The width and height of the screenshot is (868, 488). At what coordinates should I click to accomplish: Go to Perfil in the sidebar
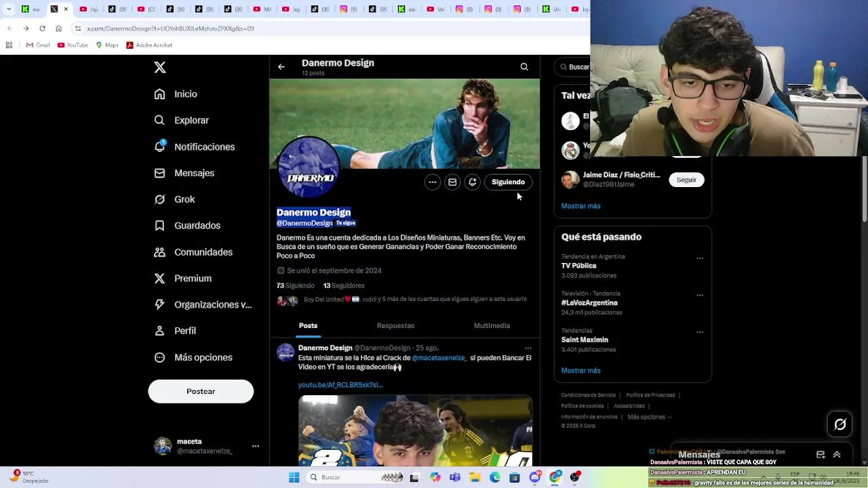175,331
